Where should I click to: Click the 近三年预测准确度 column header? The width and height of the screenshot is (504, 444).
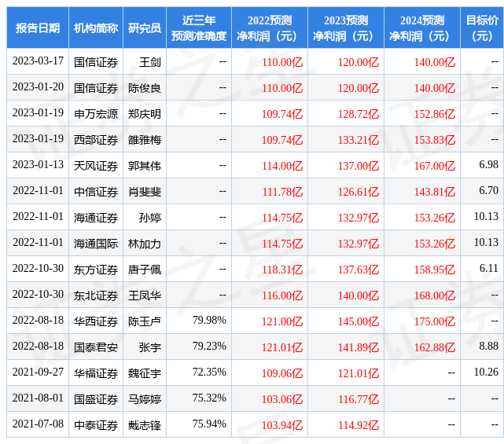[199, 28]
